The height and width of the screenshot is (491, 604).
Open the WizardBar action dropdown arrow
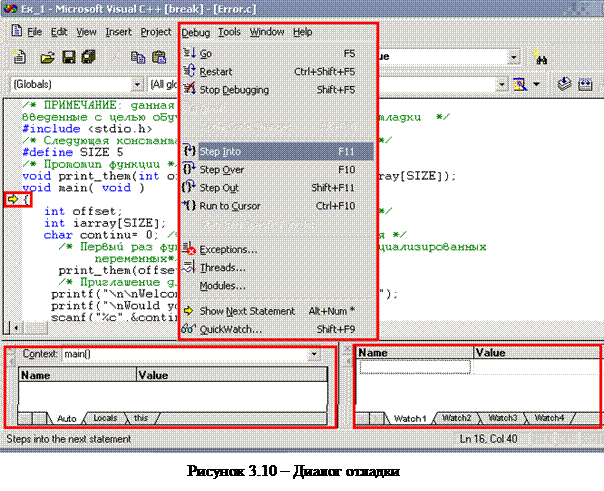click(x=536, y=84)
